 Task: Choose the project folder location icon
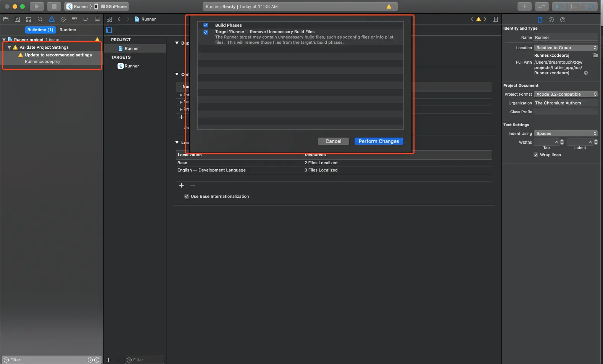point(595,55)
